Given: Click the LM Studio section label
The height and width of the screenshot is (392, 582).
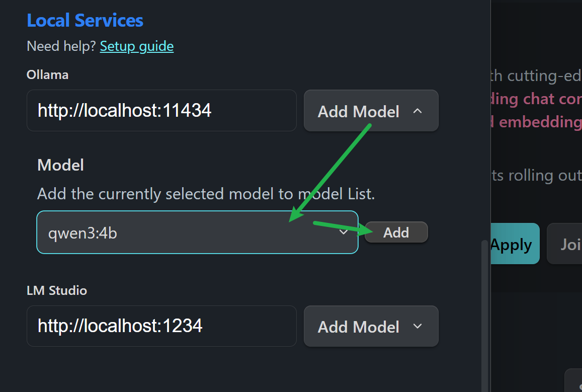Looking at the screenshot, I should click(x=57, y=290).
